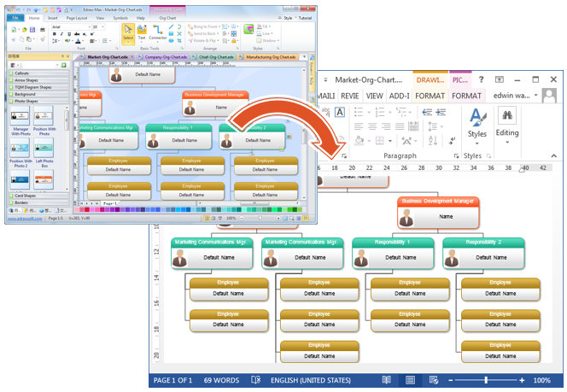Adjust the Word zoom slider handle
The width and height of the screenshot is (567, 392).
click(x=486, y=380)
